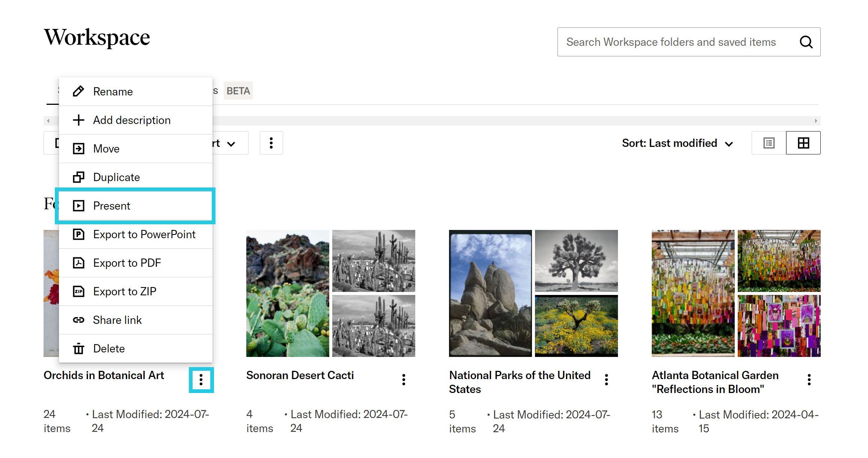Switch to list view

769,143
